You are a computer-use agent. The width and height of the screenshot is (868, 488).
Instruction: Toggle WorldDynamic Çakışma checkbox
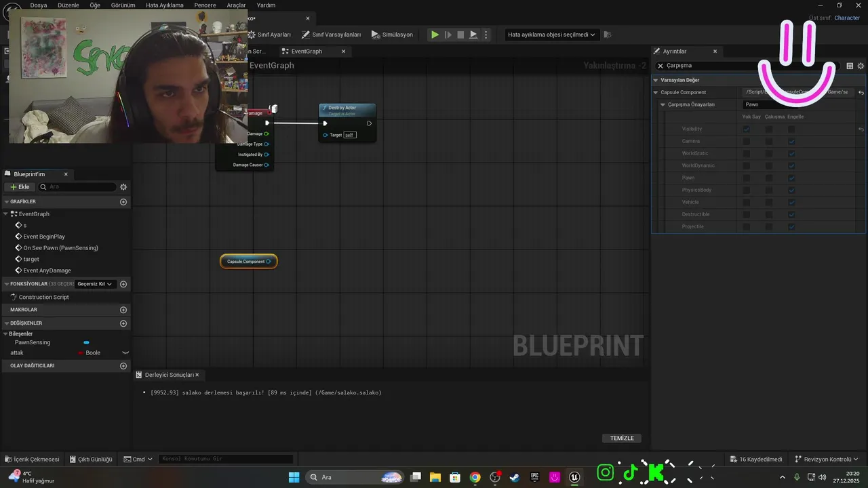[769, 165]
